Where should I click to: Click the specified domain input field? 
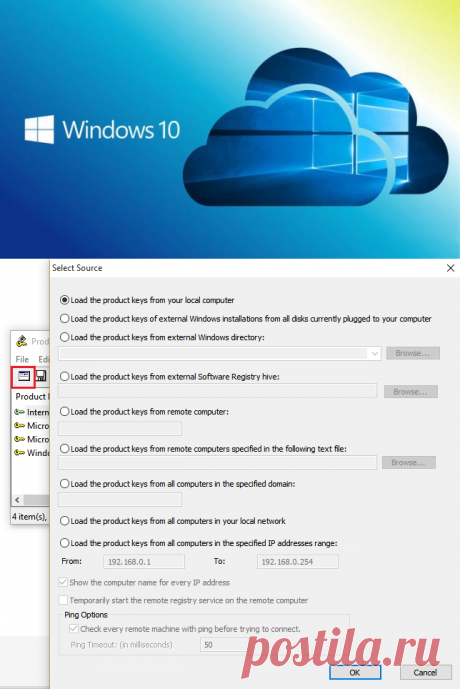point(120,499)
